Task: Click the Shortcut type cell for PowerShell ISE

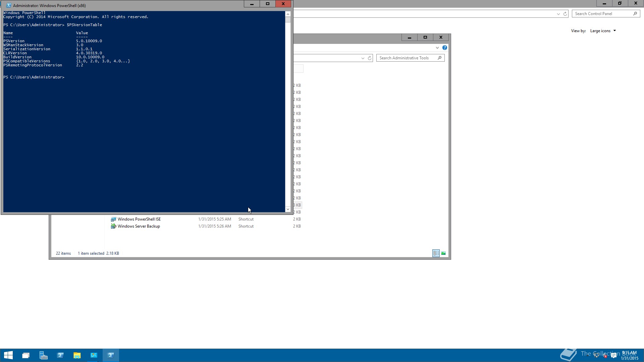Action: tap(246, 219)
